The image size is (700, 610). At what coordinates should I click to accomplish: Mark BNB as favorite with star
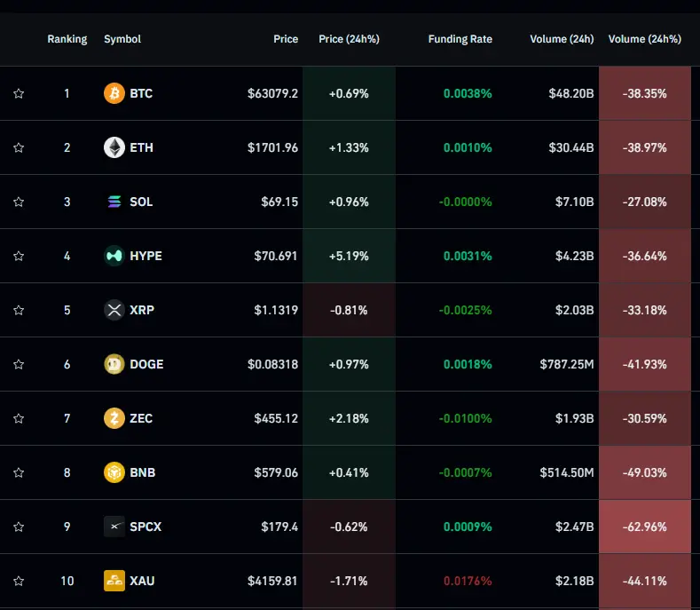[19, 472]
